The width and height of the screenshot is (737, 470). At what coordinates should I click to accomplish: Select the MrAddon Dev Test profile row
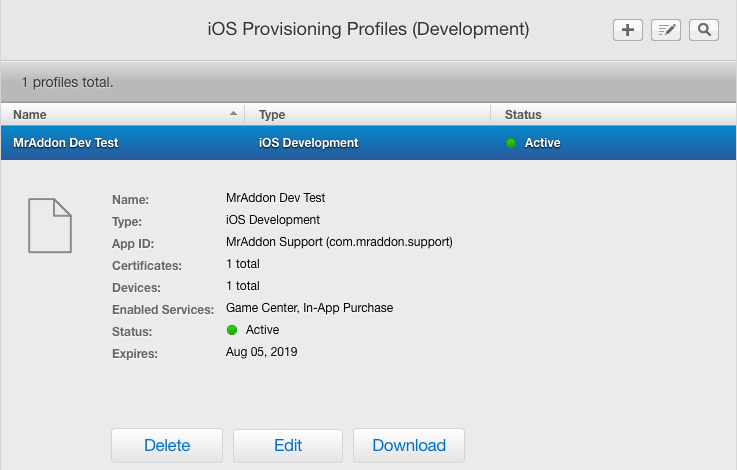coord(66,143)
